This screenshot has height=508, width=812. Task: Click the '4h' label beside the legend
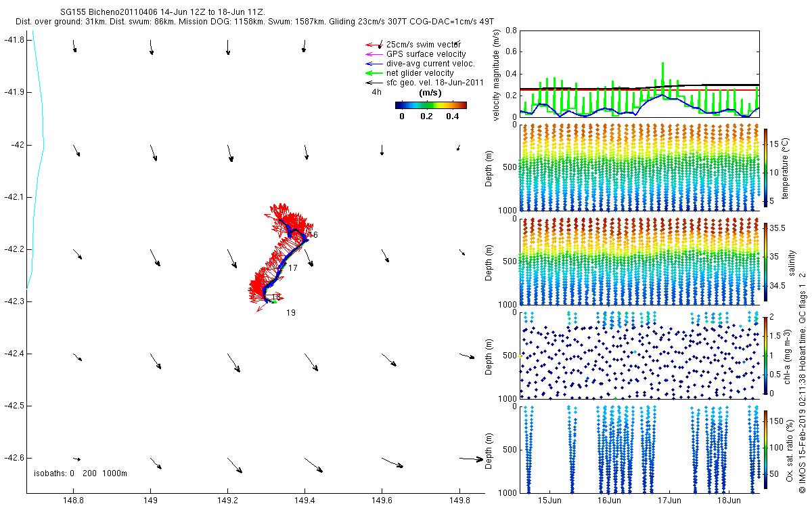(376, 91)
